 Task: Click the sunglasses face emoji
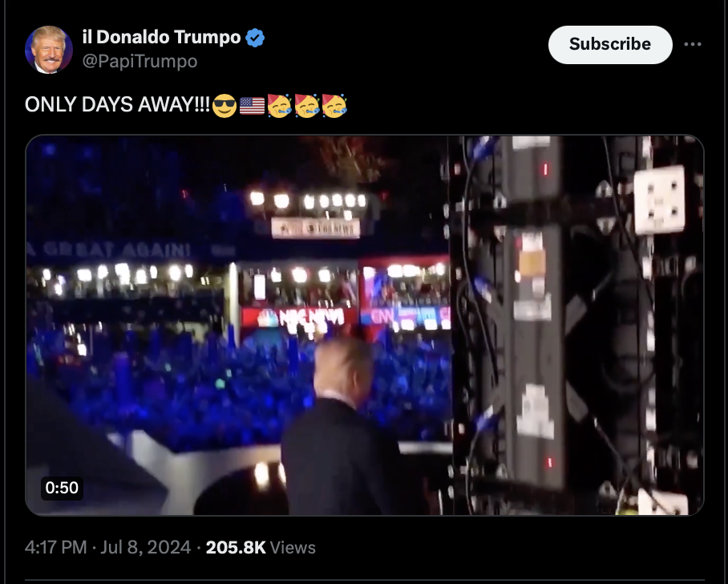click(x=224, y=105)
